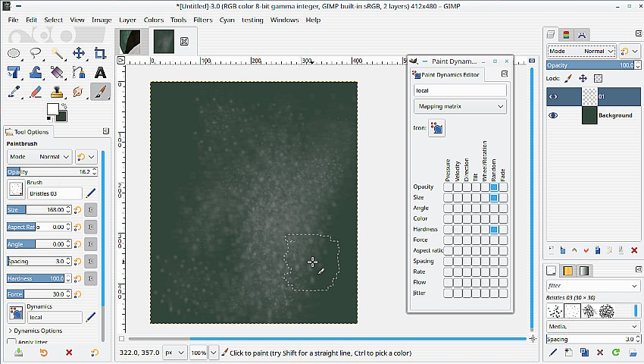Select the Move tool in toolbox
Viewport: 644px width, 364px height.
(x=78, y=53)
